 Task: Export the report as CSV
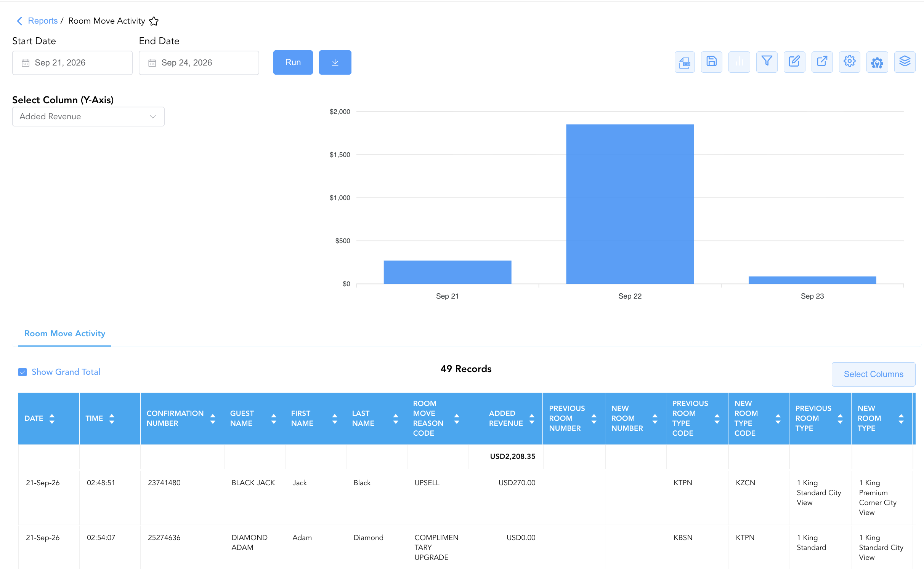[684, 62]
